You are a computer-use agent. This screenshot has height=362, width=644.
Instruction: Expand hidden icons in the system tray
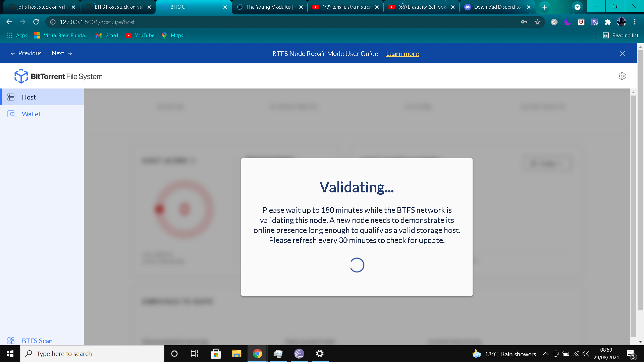(546, 354)
